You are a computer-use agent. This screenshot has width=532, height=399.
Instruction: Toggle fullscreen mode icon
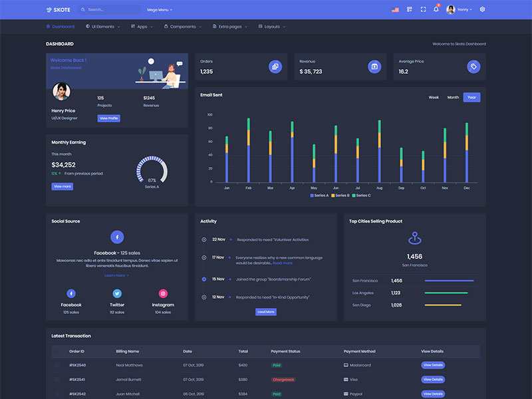tap(423, 9)
